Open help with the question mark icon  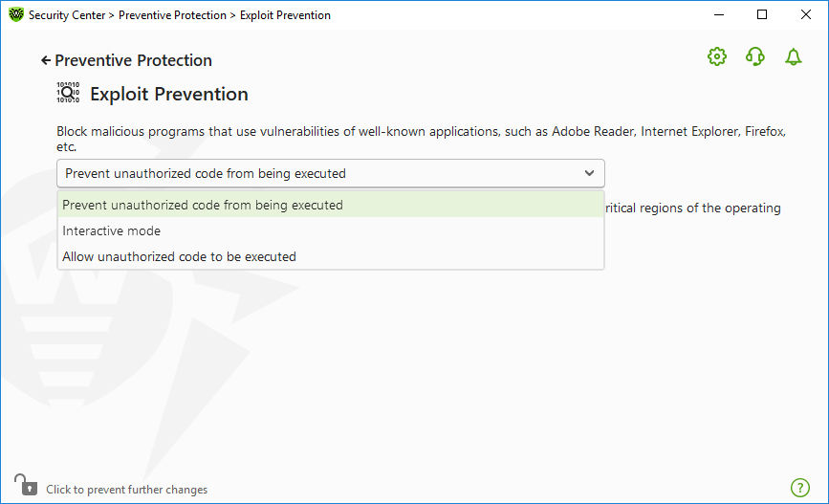click(800, 488)
